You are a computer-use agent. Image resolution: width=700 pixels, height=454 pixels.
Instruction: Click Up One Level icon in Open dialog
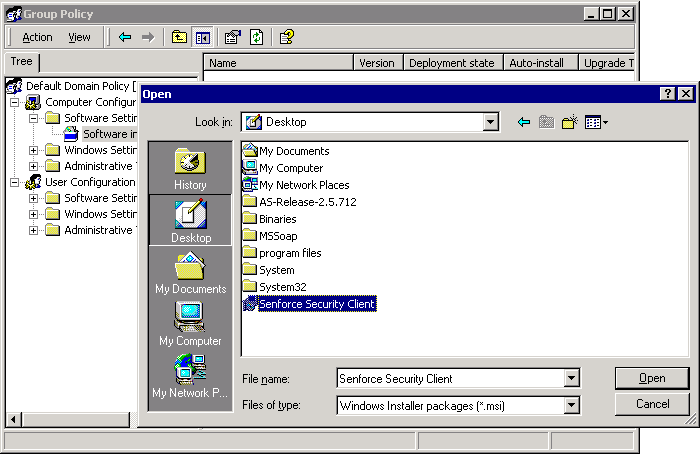[x=546, y=122]
